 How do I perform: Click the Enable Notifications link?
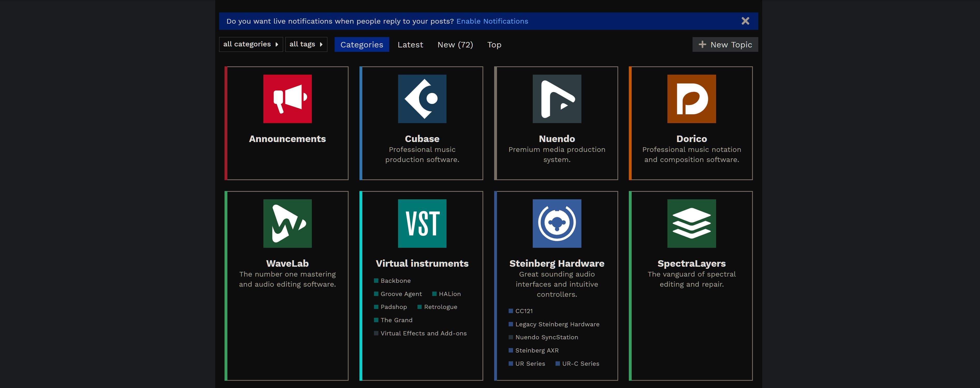coord(492,21)
